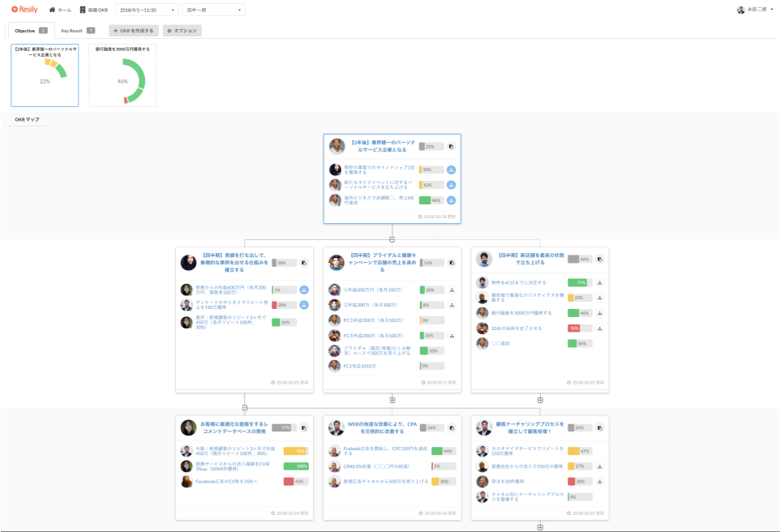Click the copy icon on the 2年後 objective card
Viewport: 780px width, 532px height.
(x=451, y=147)
